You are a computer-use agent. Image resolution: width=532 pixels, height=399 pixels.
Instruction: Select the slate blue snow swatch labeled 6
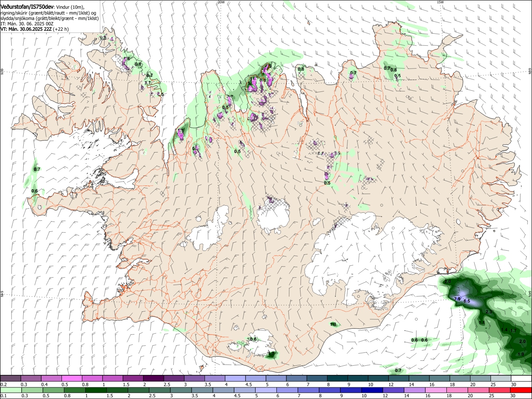pos(296,378)
